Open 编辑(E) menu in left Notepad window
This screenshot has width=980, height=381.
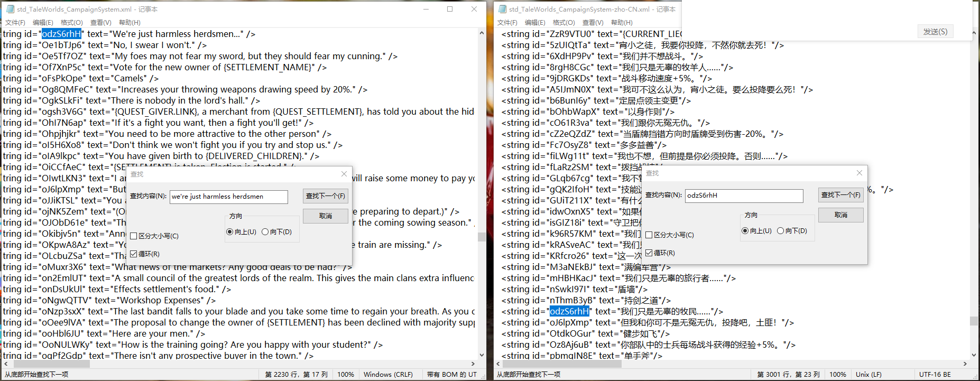point(43,22)
